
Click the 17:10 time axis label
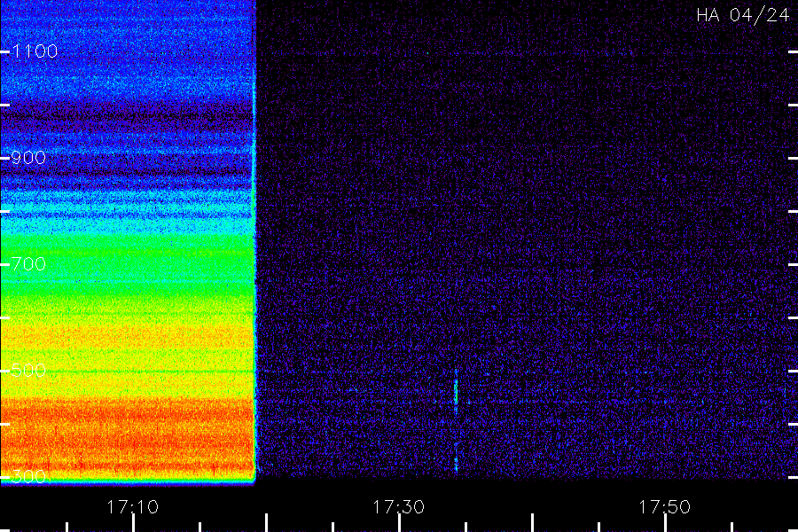(x=132, y=507)
